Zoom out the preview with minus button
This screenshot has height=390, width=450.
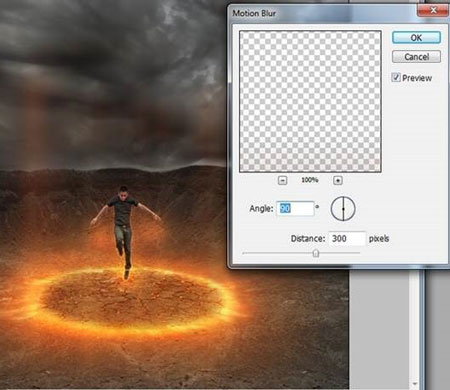click(282, 180)
